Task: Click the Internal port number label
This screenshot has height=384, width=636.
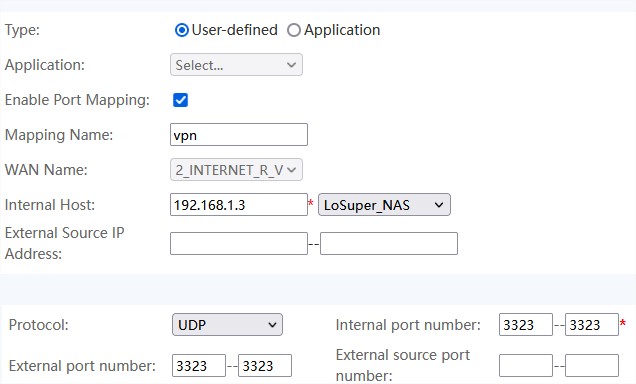Action: click(x=408, y=325)
